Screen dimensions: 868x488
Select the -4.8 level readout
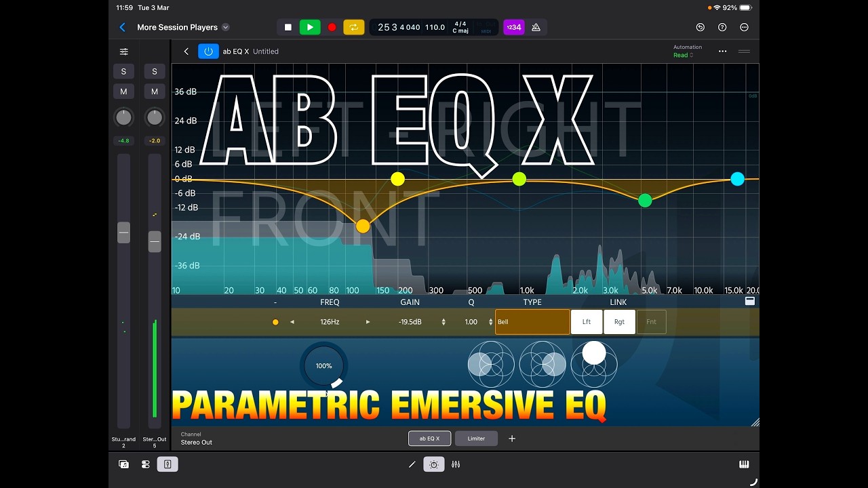coord(123,141)
